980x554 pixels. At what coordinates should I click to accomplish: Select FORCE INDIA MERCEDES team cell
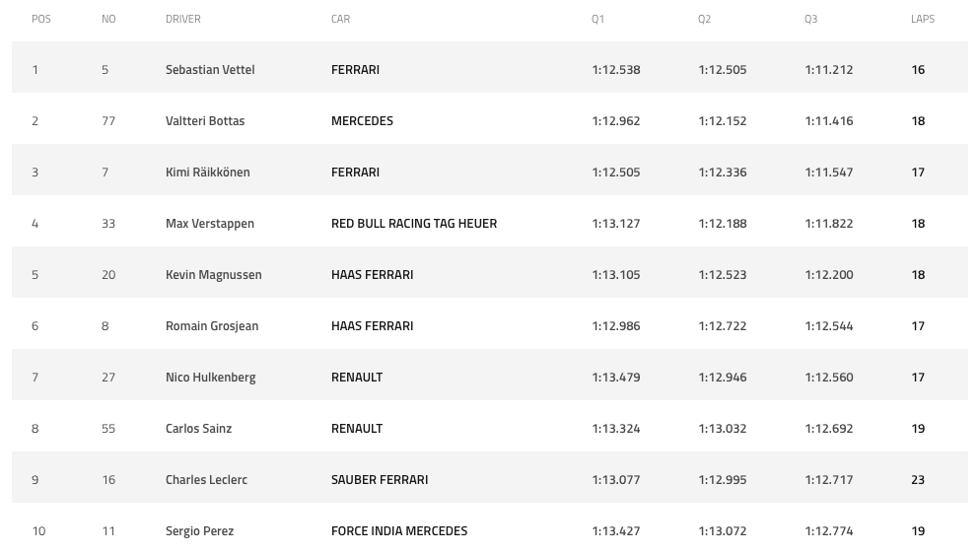[399, 531]
